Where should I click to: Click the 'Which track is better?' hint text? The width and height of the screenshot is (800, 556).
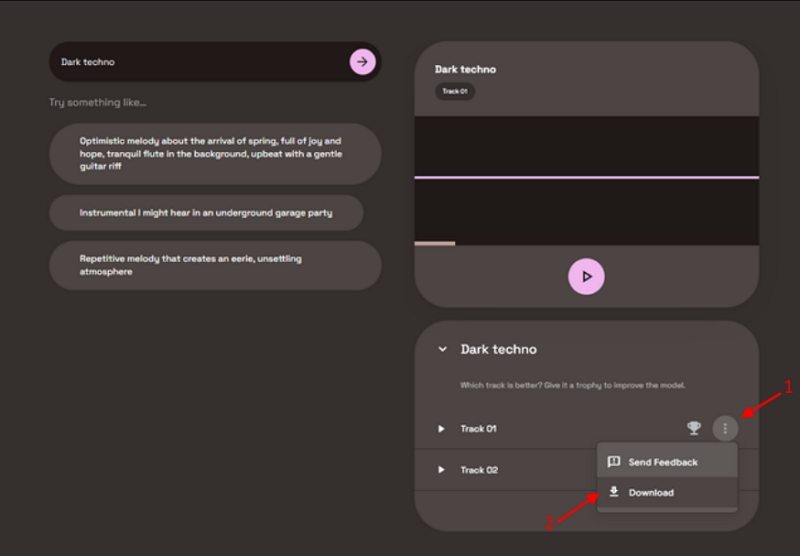click(x=572, y=385)
